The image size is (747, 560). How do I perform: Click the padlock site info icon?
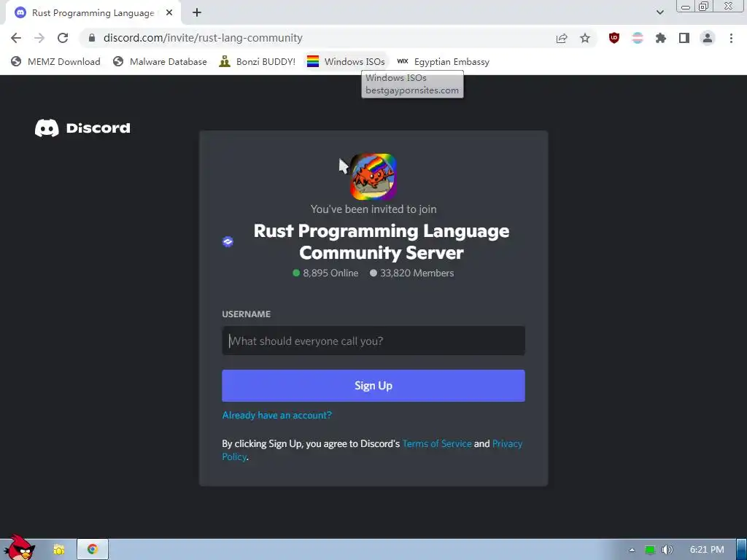click(x=92, y=38)
